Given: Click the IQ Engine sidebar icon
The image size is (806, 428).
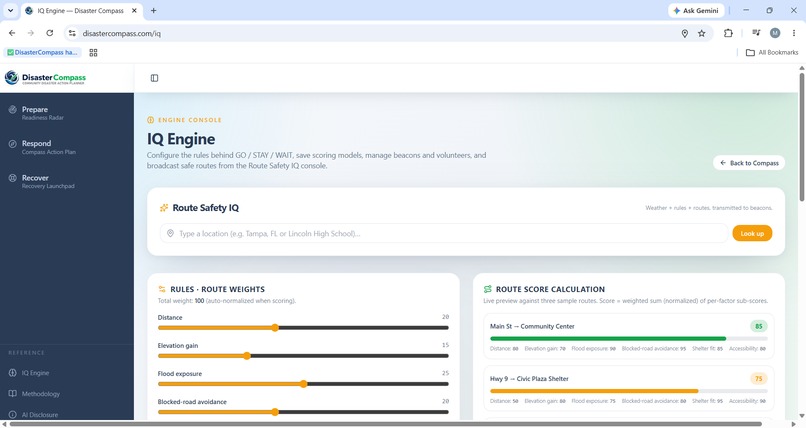Looking at the screenshot, I should point(12,373).
